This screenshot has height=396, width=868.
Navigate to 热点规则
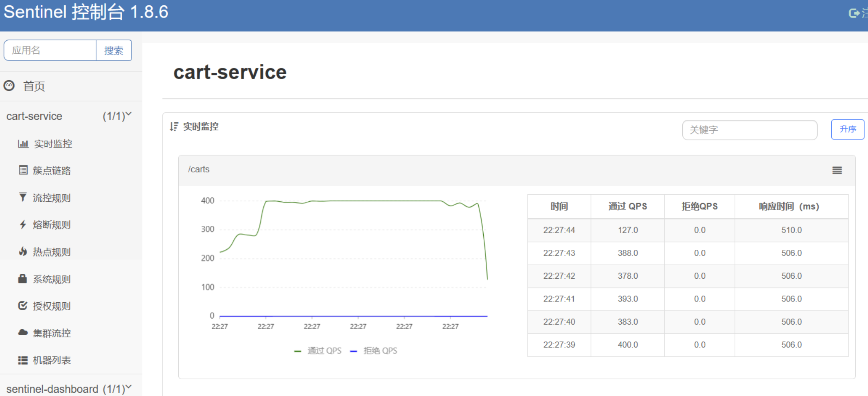(x=52, y=252)
